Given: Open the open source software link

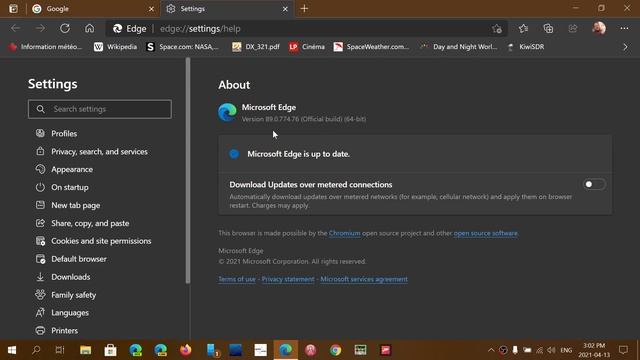Looking at the screenshot, I should coord(485,233).
